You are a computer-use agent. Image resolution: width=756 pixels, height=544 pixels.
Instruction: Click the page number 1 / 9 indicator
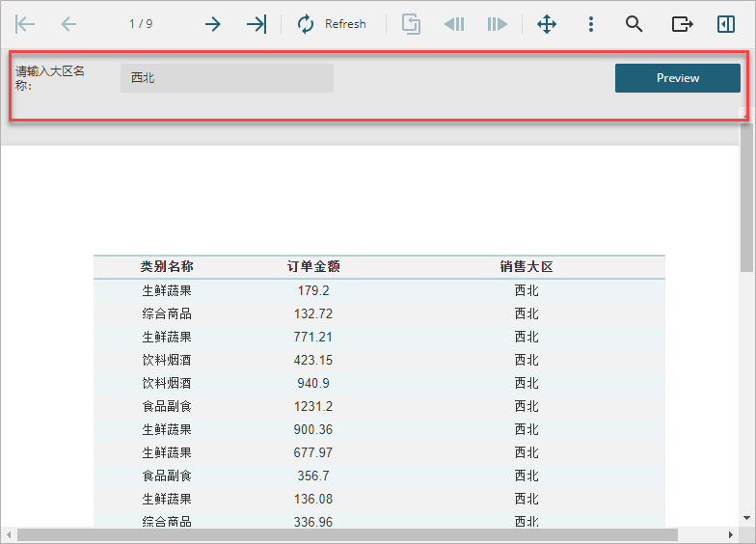141,24
